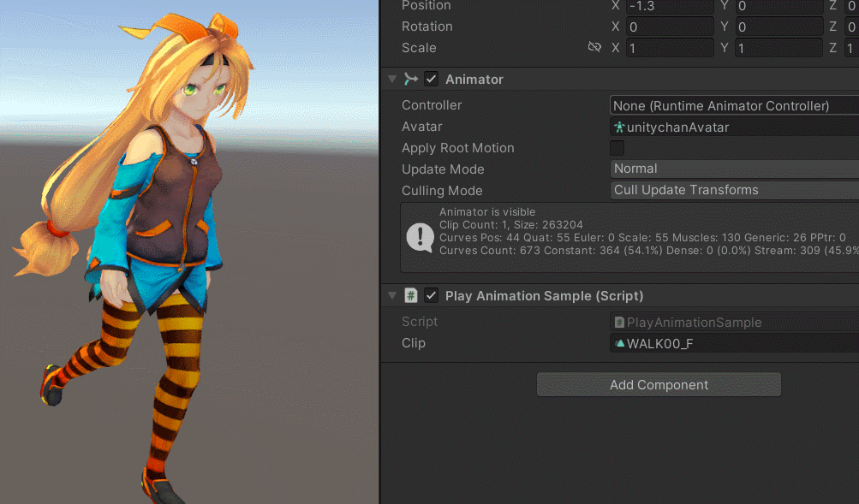Click the Script property label
This screenshot has height=504, width=859.
coord(420,322)
